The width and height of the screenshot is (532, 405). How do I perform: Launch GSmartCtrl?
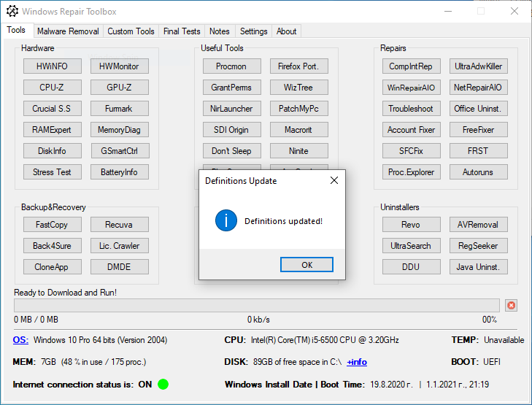point(120,150)
